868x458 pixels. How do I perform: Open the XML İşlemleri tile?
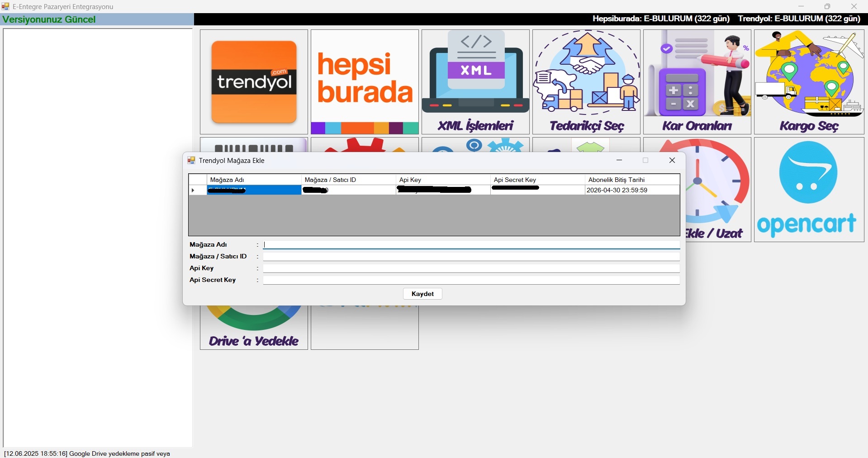click(475, 82)
